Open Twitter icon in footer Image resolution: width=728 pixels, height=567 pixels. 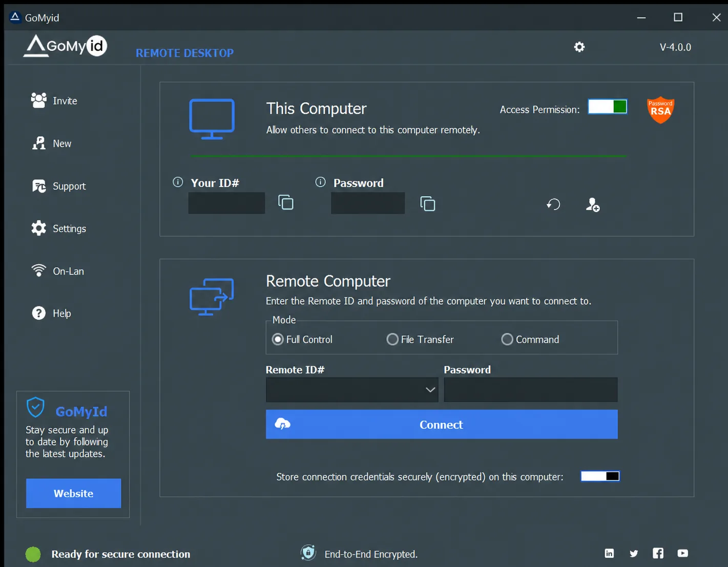tap(634, 553)
